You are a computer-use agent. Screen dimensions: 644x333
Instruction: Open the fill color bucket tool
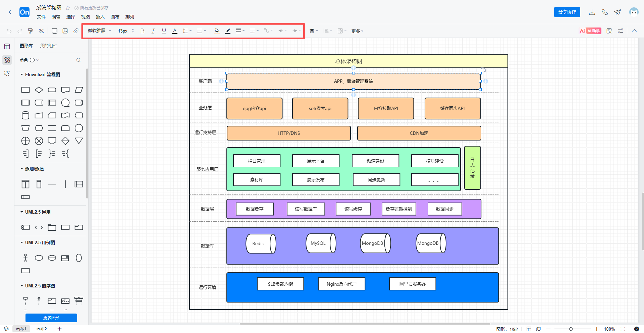click(217, 31)
